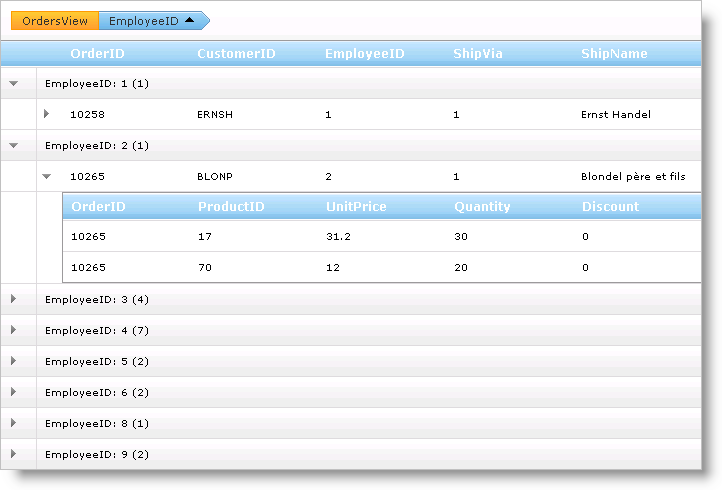Toggle sort on EmployeeID group-by chip
Screen dimensions: 722x490
tap(152, 21)
